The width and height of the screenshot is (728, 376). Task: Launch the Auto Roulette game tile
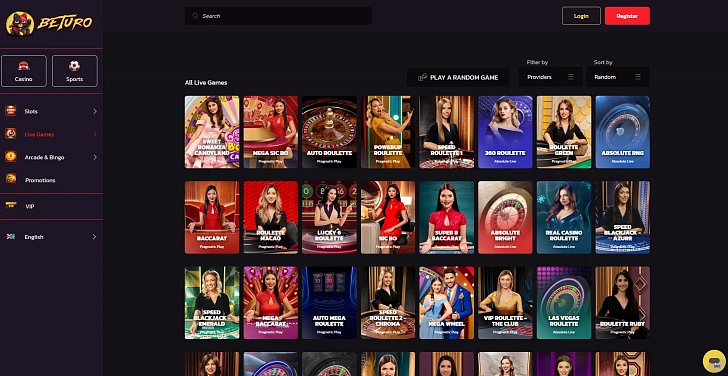329,132
